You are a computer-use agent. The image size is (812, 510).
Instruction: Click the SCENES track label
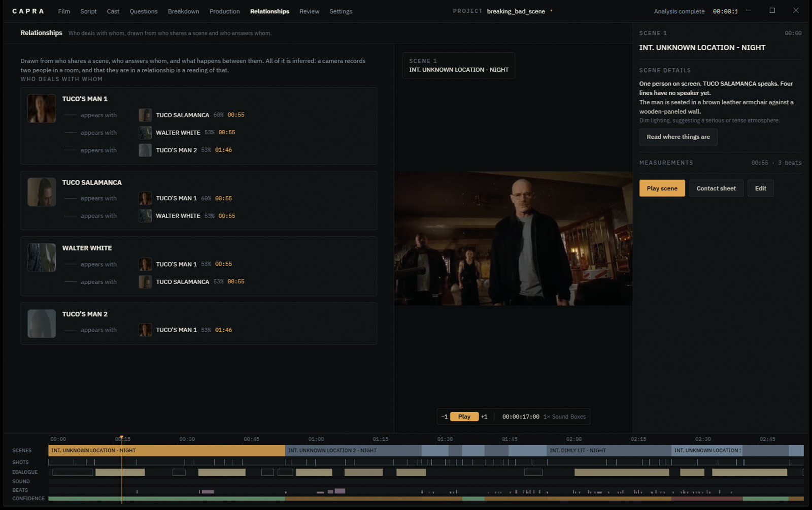[x=22, y=451]
